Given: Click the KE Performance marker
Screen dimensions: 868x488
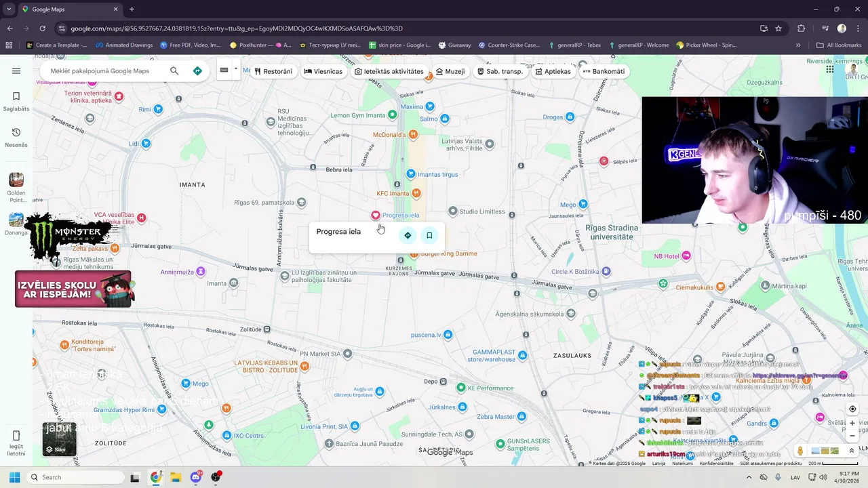Looking at the screenshot, I should 461,388.
